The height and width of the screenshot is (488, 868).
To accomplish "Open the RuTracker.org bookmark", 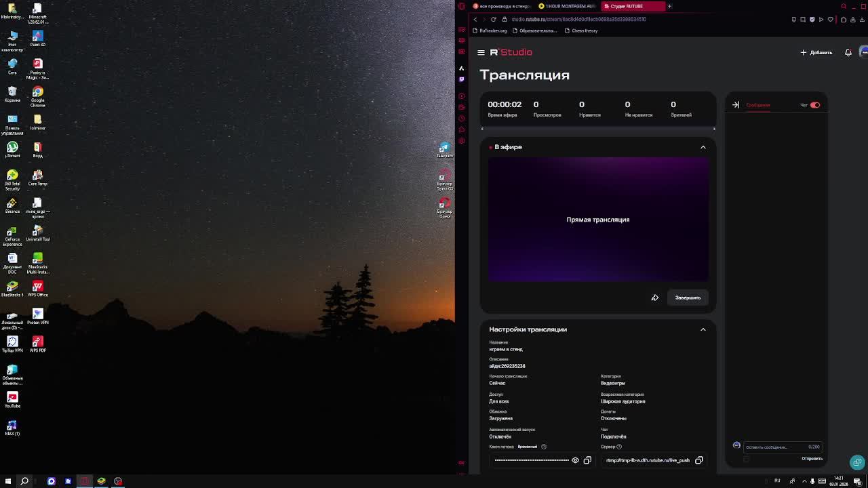I will pos(490,30).
